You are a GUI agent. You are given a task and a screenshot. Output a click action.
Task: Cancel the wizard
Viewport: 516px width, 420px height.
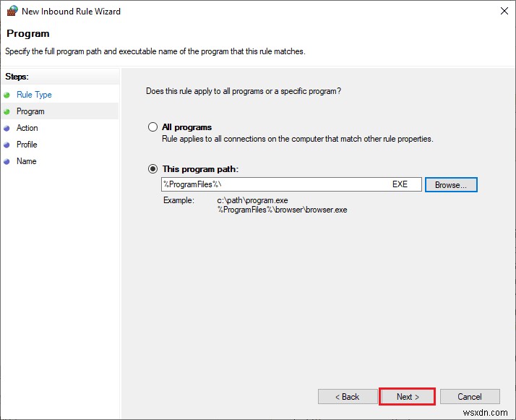(x=470, y=397)
